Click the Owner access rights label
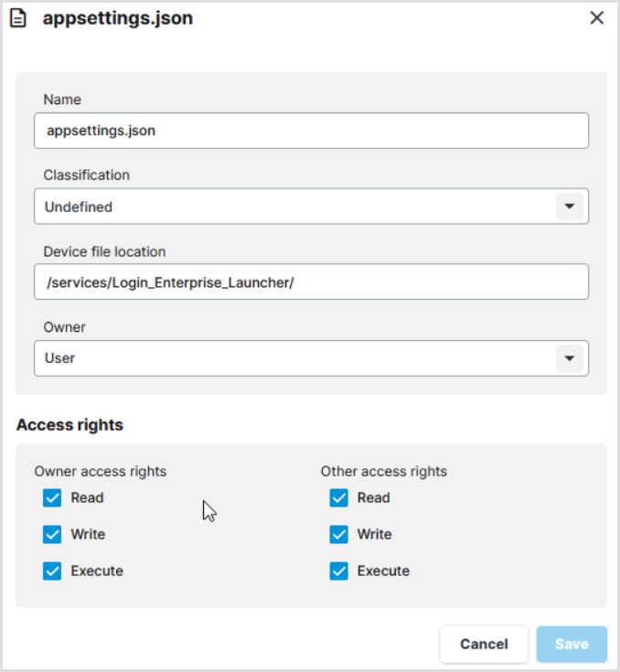620x672 pixels. pyautogui.click(x=101, y=472)
